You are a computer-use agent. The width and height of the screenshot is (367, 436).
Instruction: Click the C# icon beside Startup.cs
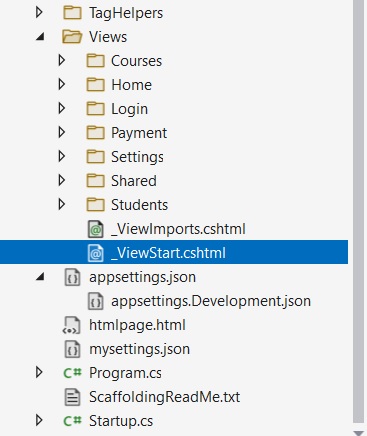[x=72, y=421]
